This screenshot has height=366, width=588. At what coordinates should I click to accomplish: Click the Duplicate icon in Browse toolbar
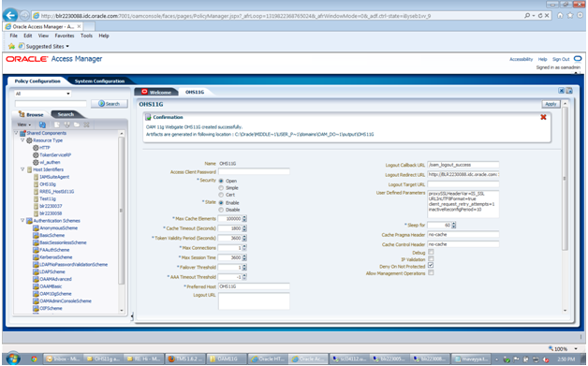pos(66,124)
